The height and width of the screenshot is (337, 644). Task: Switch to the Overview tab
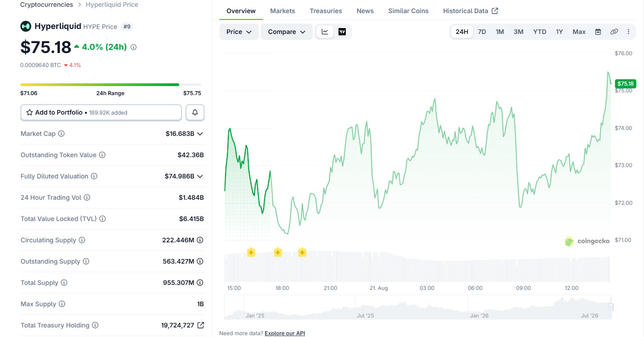tap(241, 11)
